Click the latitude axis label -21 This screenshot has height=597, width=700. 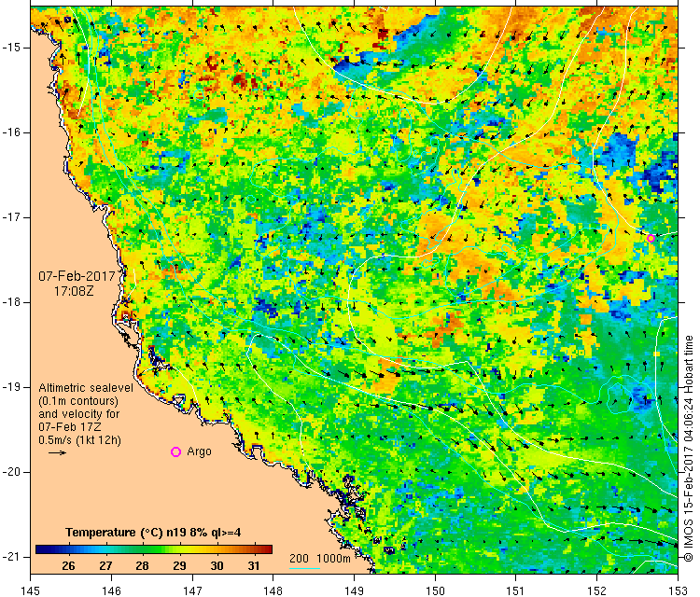click(10, 557)
